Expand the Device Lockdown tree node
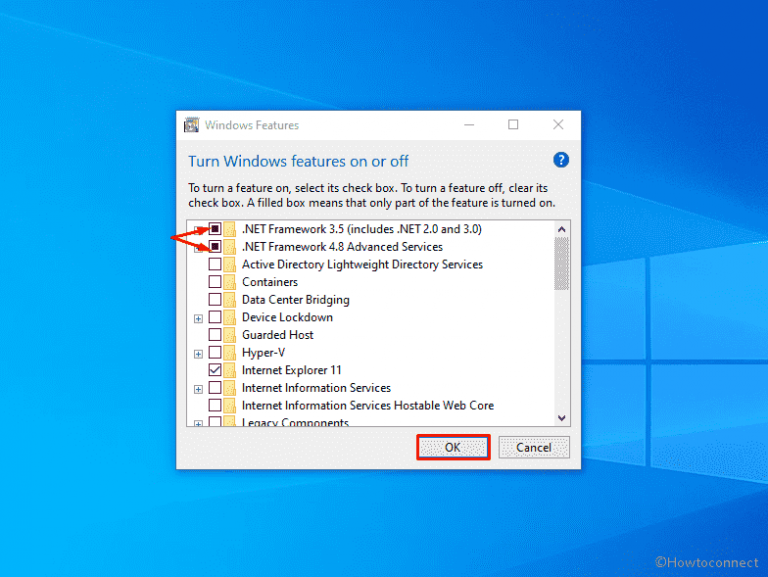 (198, 319)
